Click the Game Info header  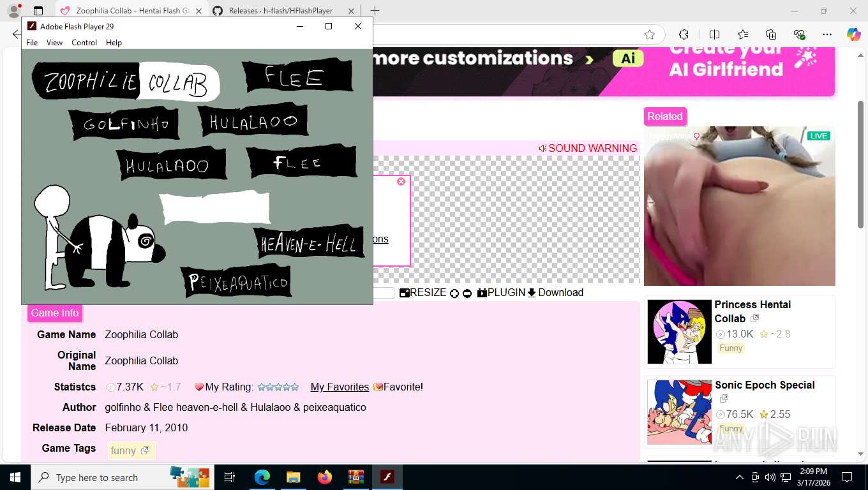point(55,313)
